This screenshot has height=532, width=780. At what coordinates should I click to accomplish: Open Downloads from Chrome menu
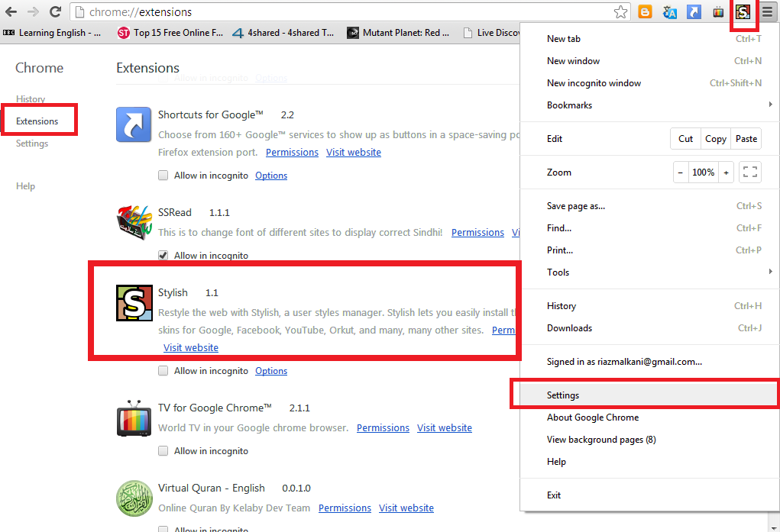point(649,328)
